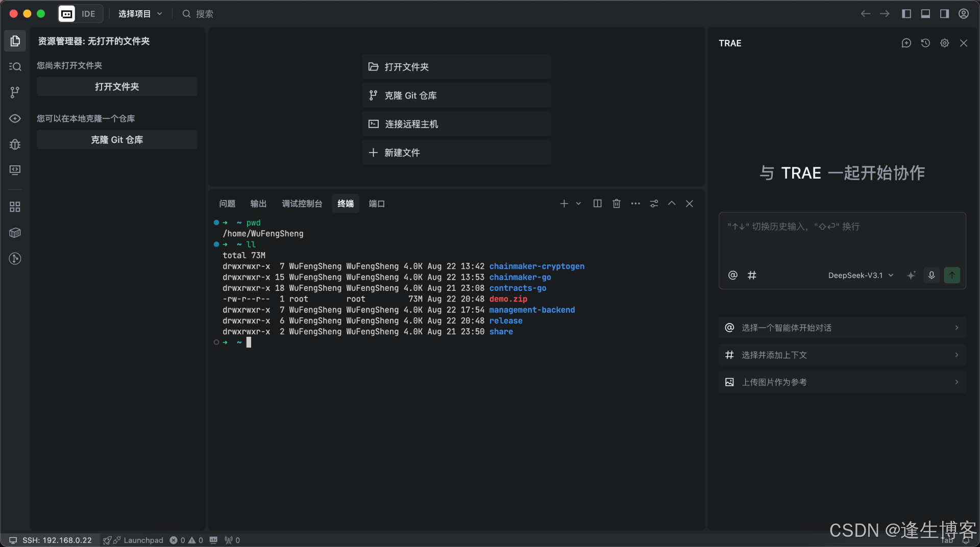
Task: Expand 选择并添加上下文 row
Action: tap(842, 355)
